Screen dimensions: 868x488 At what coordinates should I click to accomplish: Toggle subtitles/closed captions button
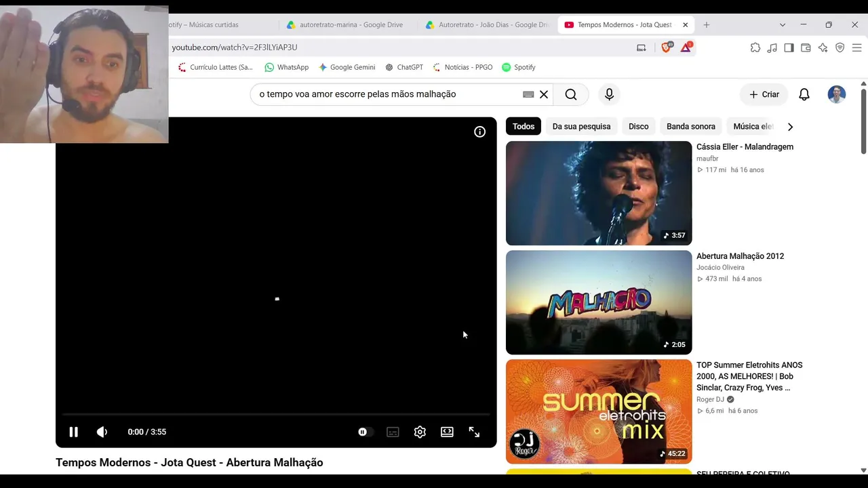tap(393, 432)
